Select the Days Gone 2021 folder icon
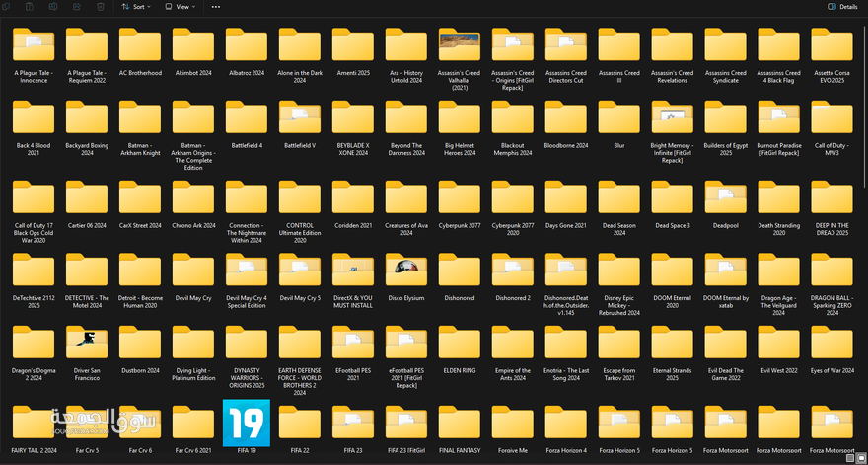This screenshot has width=868, height=465. pyautogui.click(x=566, y=197)
